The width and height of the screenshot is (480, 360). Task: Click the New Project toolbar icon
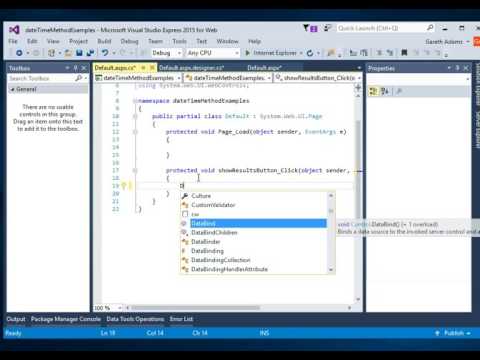[51, 53]
